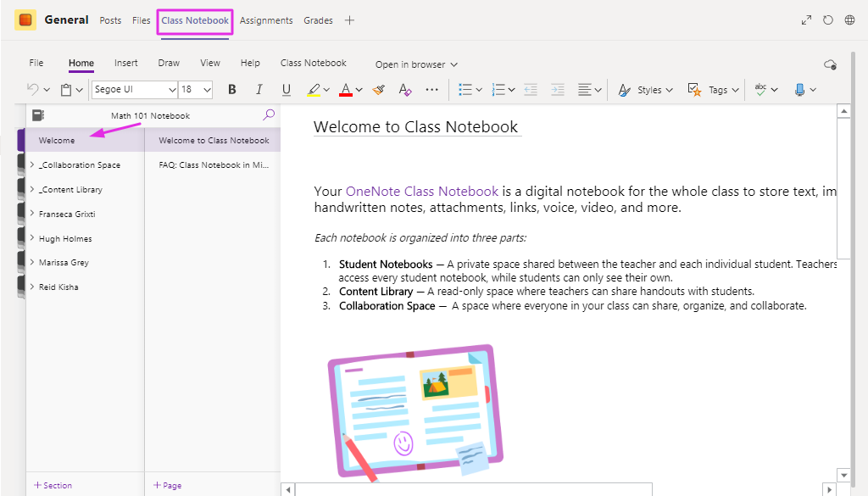This screenshot has height=496, width=868.
Task: Toggle Italic formatting
Action: click(x=259, y=89)
